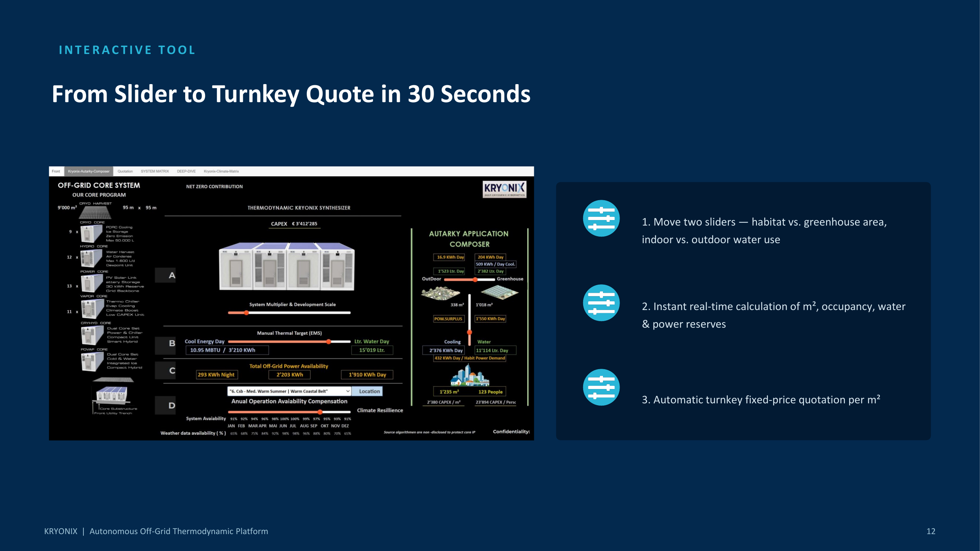The image size is (980, 551).
Task: Click the section A label box
Action: (165, 275)
